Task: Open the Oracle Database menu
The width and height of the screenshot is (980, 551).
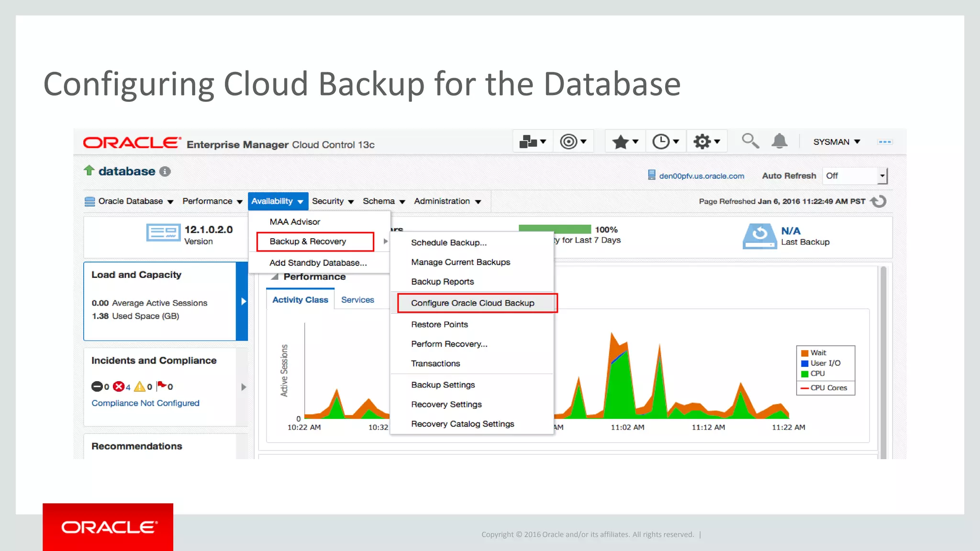Action: 129,201
